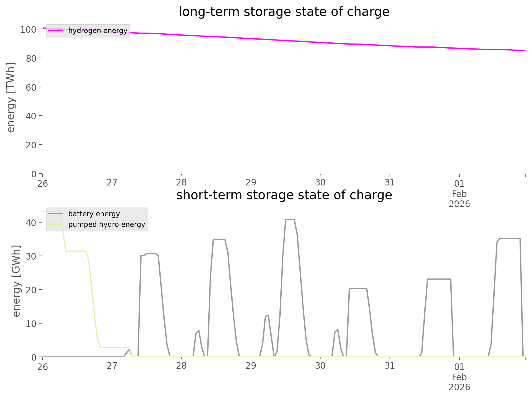
Task: Click the magenta hydrogen energy legend line
Action: (x=56, y=31)
